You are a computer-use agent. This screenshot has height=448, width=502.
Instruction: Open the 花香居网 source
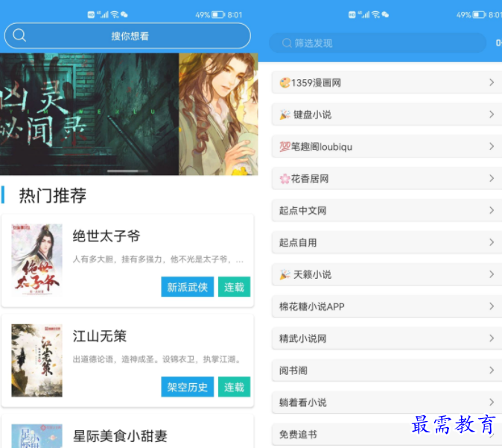387,178
